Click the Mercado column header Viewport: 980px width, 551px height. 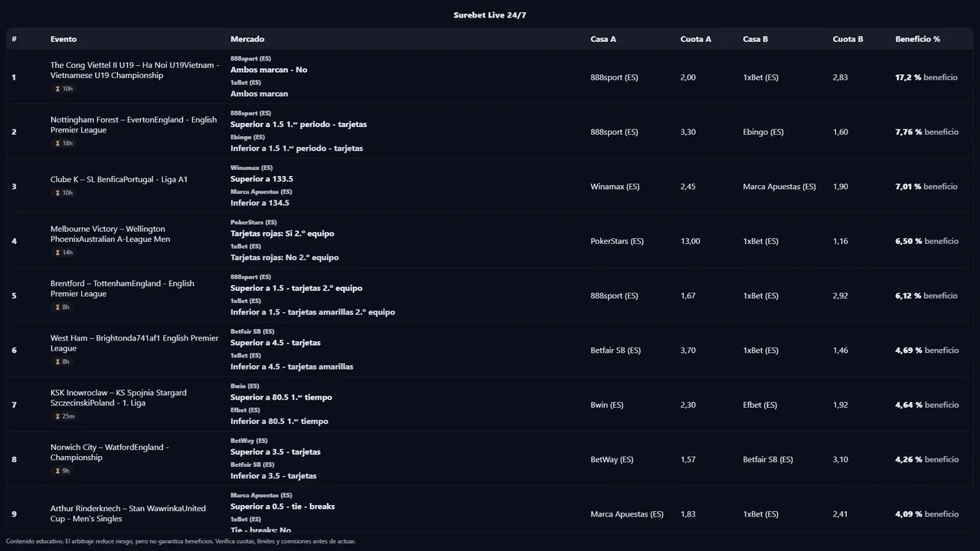247,39
